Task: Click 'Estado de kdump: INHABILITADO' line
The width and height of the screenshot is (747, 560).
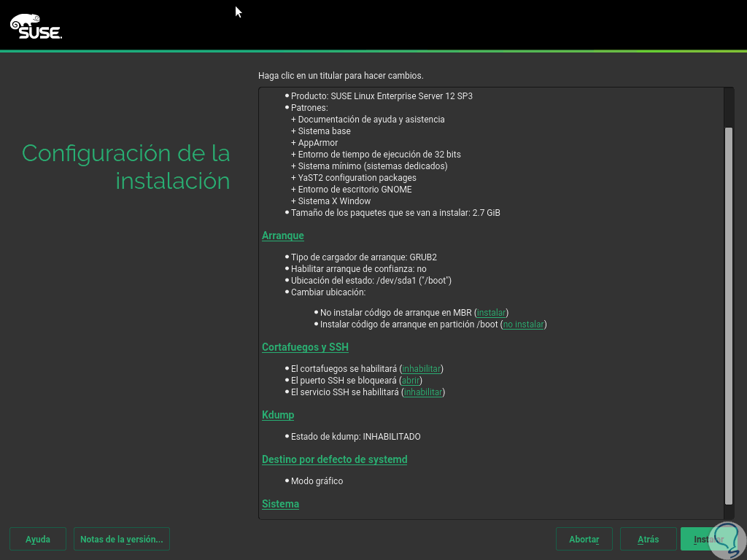Action: (x=356, y=437)
